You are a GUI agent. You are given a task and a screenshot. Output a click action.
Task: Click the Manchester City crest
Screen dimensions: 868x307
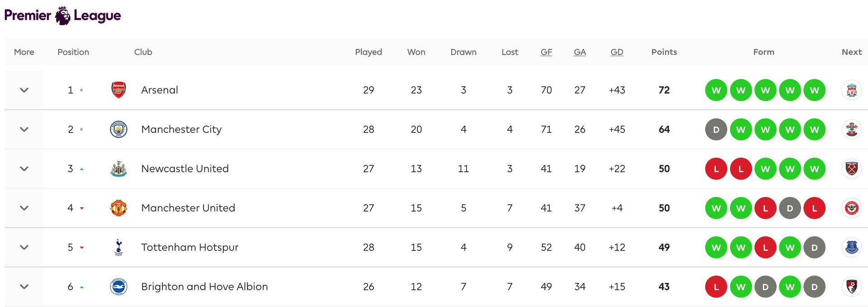click(118, 129)
